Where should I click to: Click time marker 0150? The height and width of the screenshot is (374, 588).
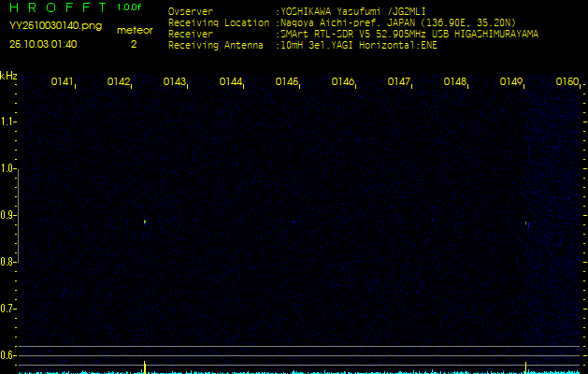(567, 81)
